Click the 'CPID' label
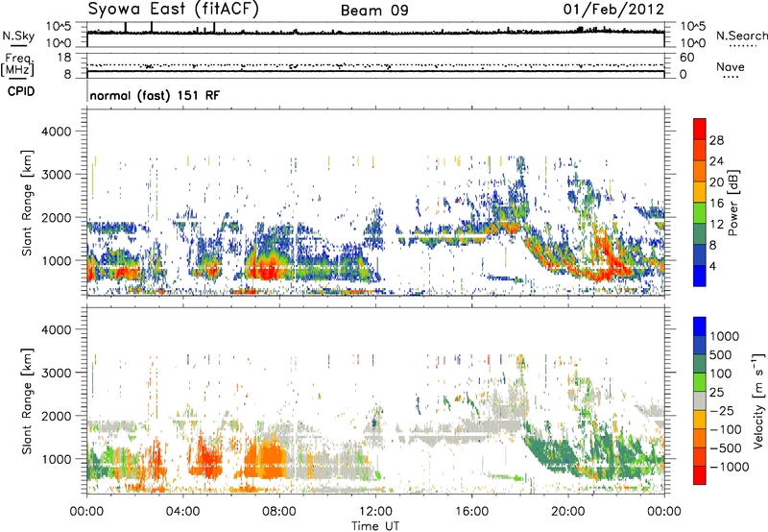This screenshot has height=532, width=768. click(x=21, y=91)
